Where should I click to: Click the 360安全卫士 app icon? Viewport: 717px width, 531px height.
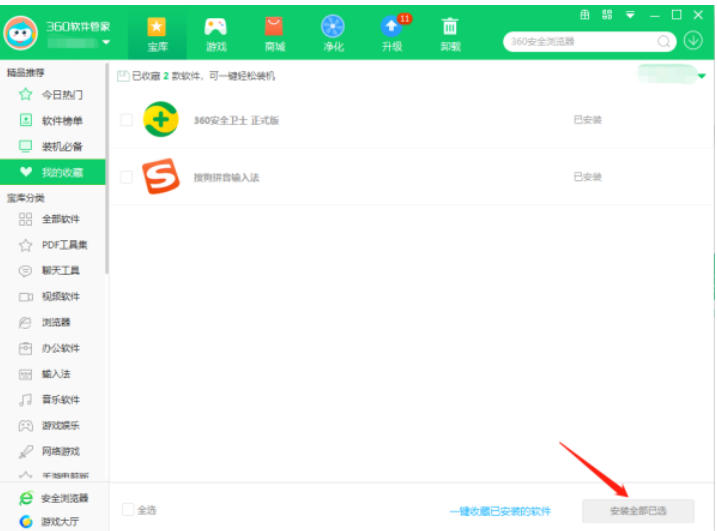158,120
